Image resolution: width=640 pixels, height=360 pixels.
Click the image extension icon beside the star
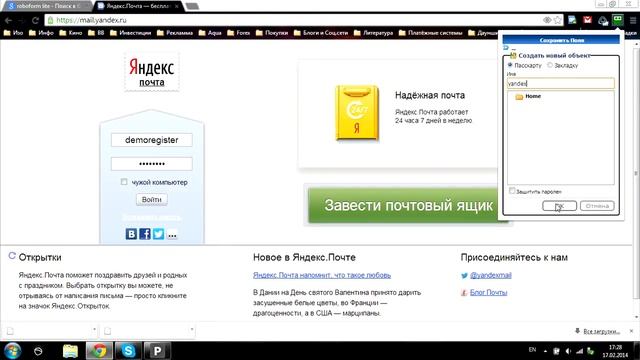click(x=572, y=20)
